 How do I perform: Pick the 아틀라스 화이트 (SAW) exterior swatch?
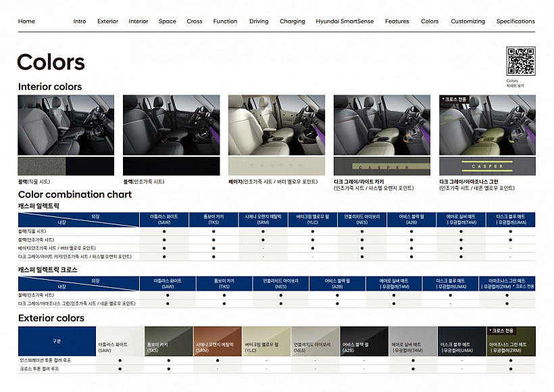(120, 341)
